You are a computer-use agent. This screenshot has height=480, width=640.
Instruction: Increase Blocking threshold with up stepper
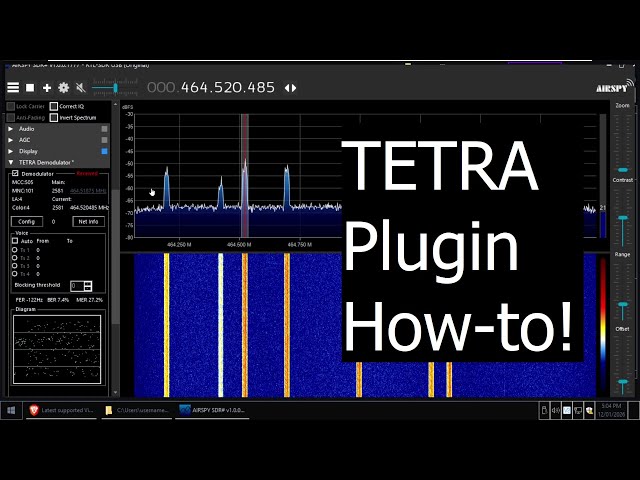tap(88, 283)
